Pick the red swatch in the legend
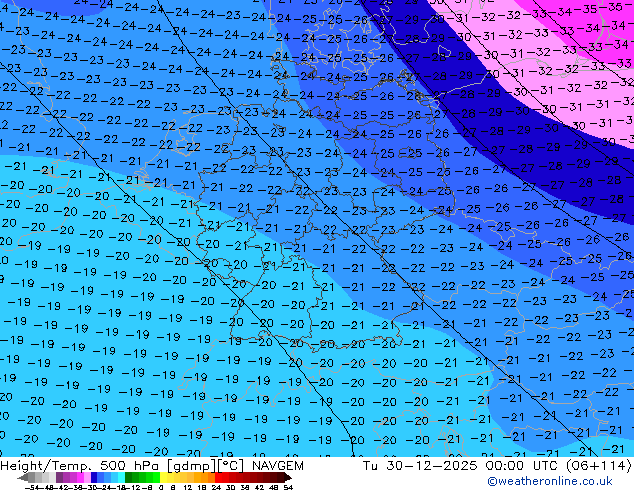Image resolution: width=634 pixels, height=490 pixels. [x=227, y=478]
